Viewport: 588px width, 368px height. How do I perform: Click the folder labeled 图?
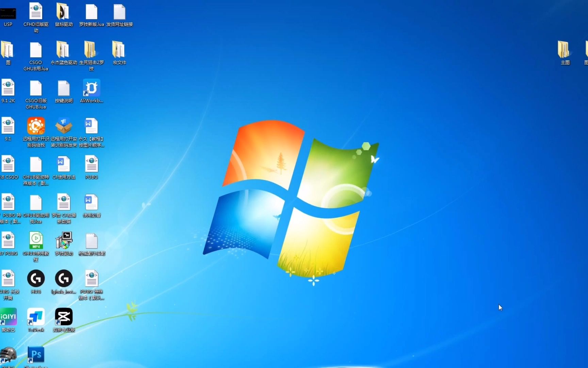click(7, 49)
